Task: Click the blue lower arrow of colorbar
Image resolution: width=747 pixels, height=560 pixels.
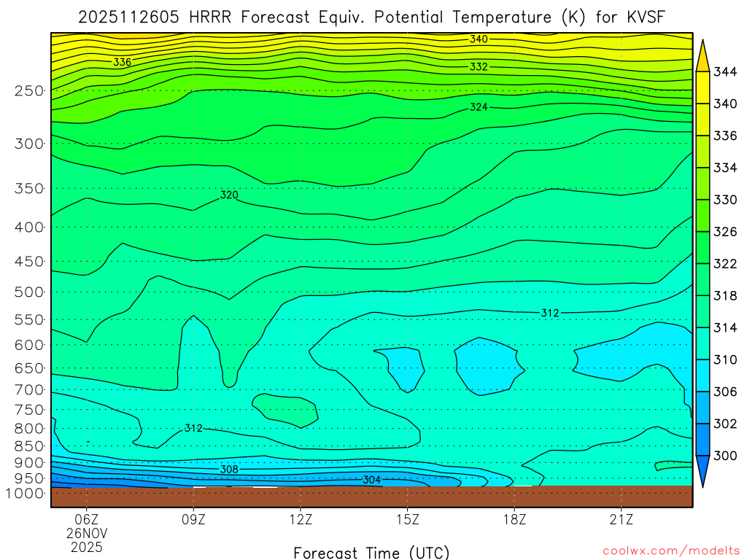Action: 703,472
